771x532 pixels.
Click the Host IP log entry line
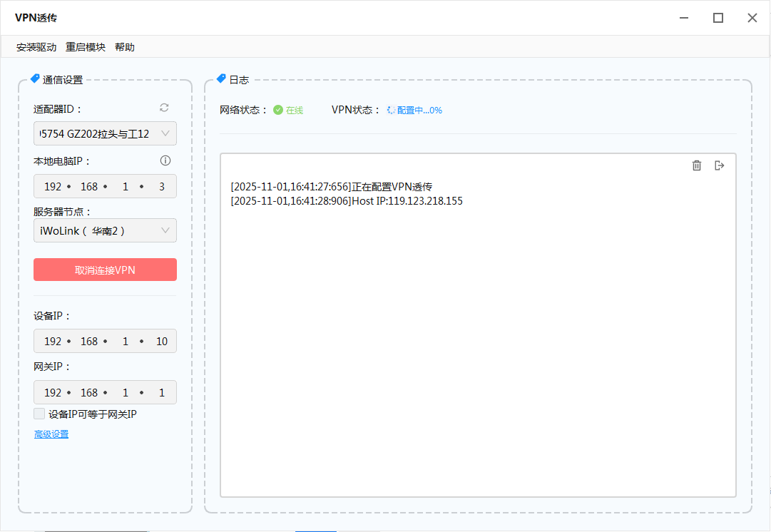tap(347, 201)
